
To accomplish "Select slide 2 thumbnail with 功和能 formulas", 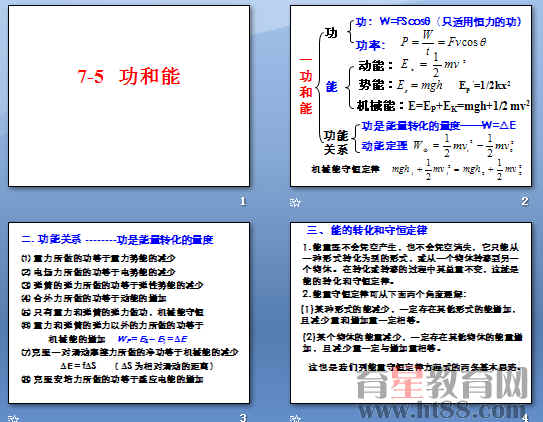I will 411,96.
